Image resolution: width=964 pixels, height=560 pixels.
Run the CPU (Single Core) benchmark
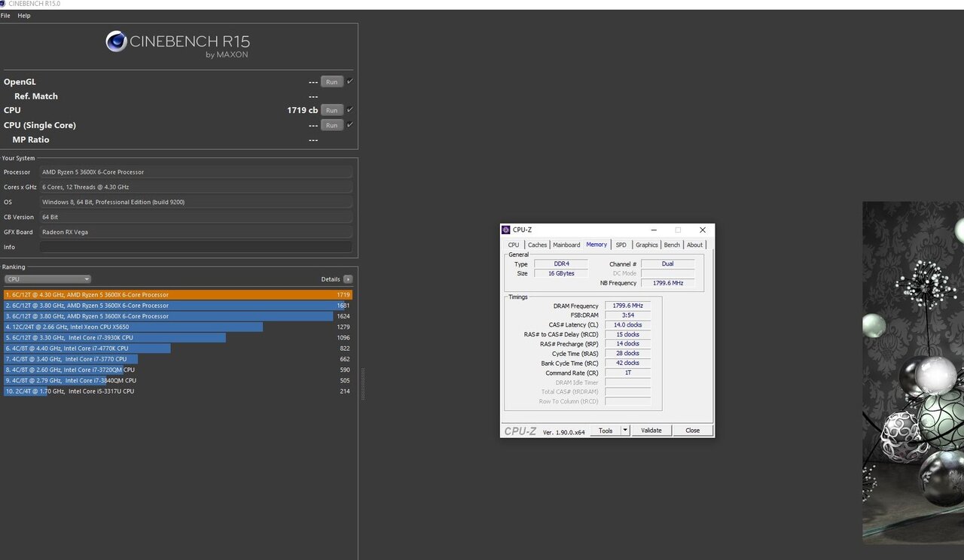(x=332, y=125)
